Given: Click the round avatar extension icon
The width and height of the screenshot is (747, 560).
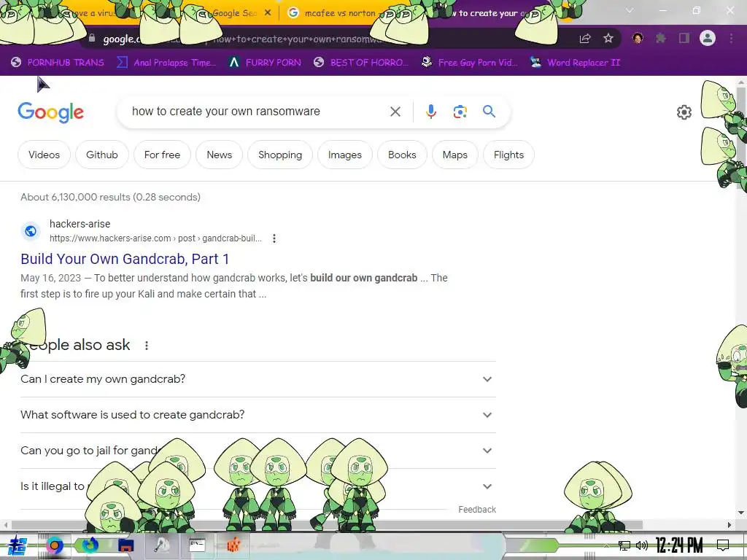Looking at the screenshot, I should (x=638, y=38).
